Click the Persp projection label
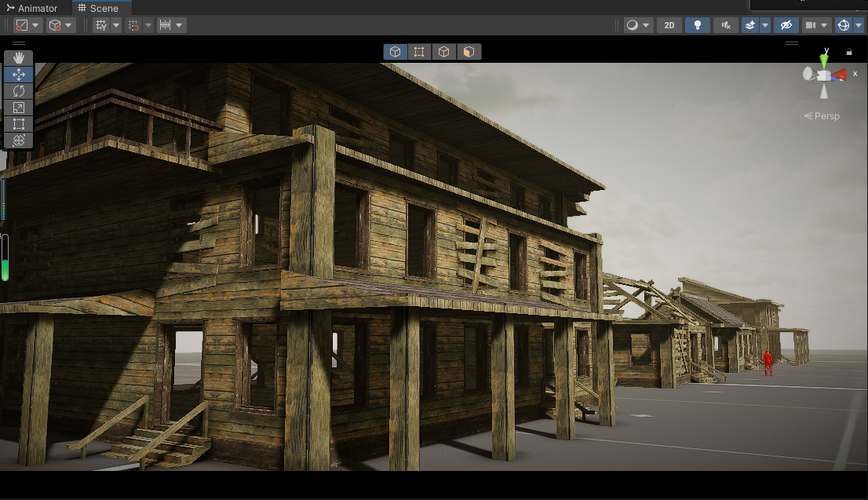 [x=822, y=116]
